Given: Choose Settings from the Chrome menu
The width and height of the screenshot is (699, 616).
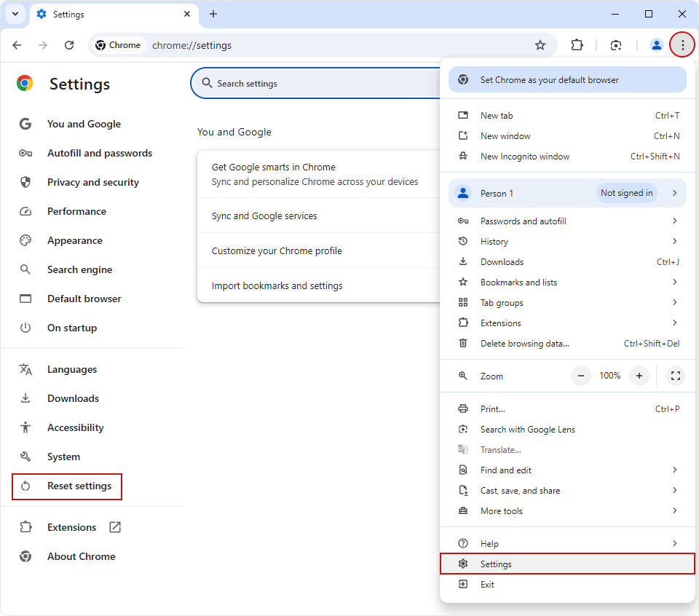Looking at the screenshot, I should 567,564.
